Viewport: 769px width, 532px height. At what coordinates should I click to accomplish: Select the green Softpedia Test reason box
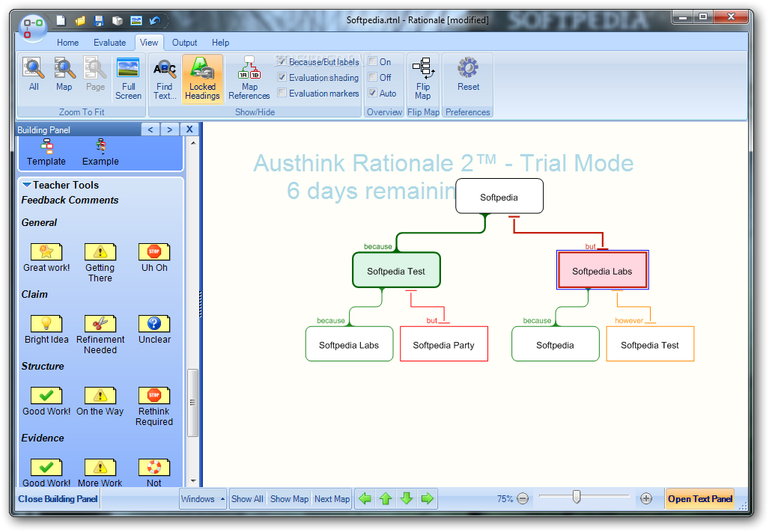[396, 270]
